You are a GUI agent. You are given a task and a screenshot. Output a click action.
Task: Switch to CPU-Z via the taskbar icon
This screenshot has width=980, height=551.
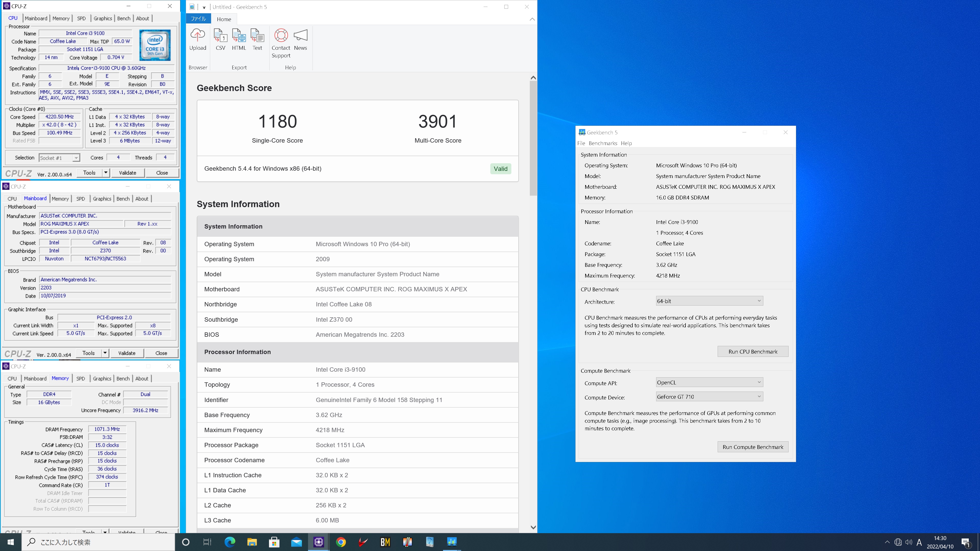(318, 542)
